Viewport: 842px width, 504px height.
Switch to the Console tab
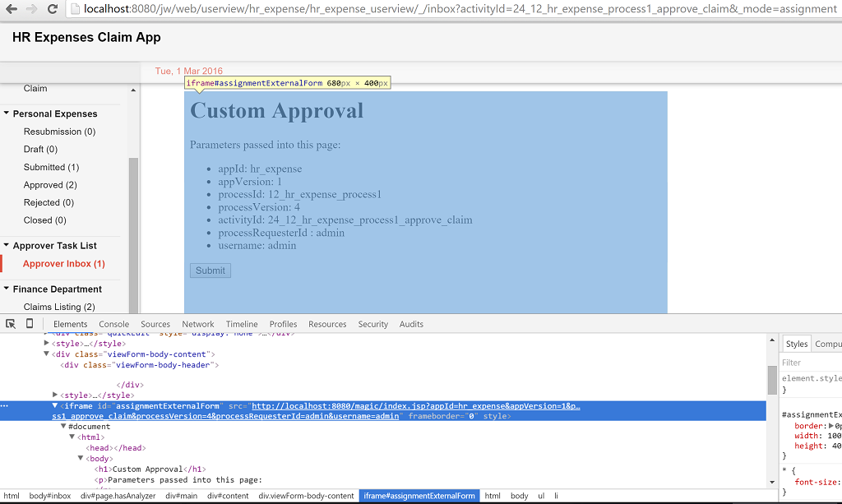coord(113,324)
